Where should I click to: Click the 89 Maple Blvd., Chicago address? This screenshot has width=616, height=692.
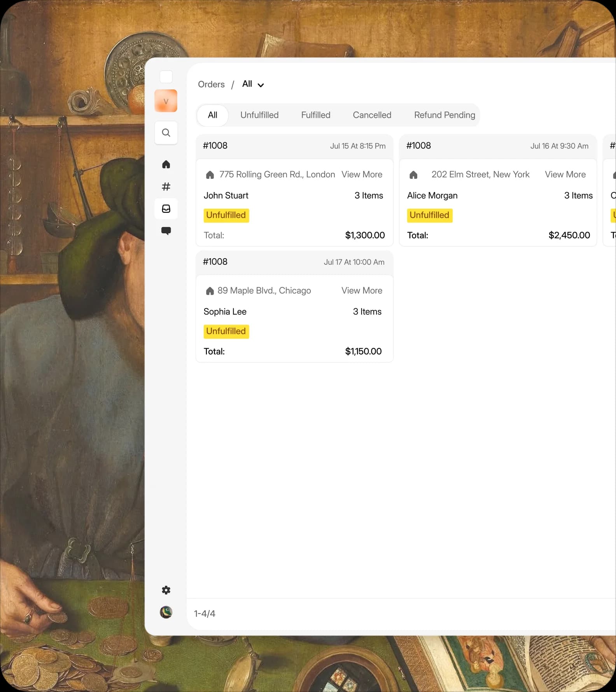tap(264, 291)
